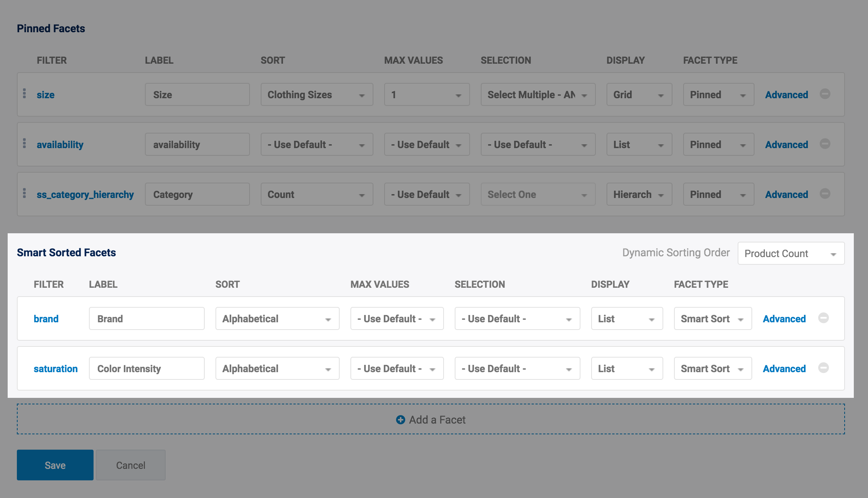This screenshot has width=868, height=498.
Task: Open brand Selection Use Default dropdown
Action: pos(517,319)
